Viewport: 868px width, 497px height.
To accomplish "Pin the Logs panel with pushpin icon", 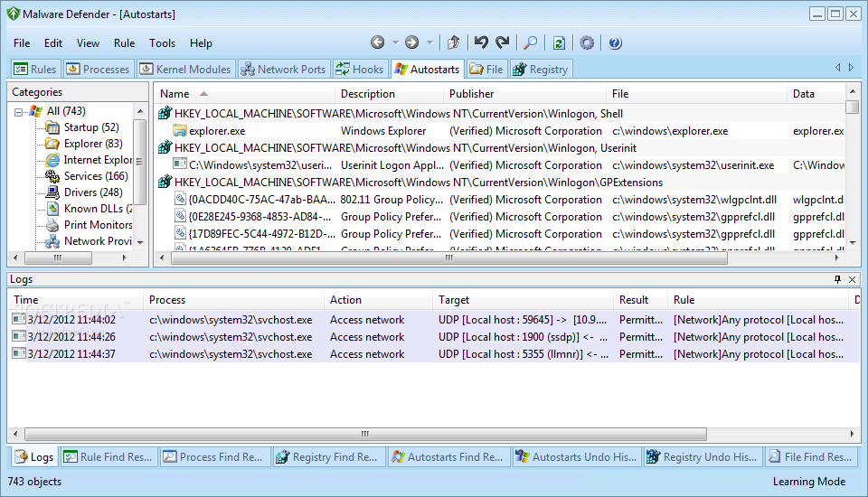I will coord(837,279).
